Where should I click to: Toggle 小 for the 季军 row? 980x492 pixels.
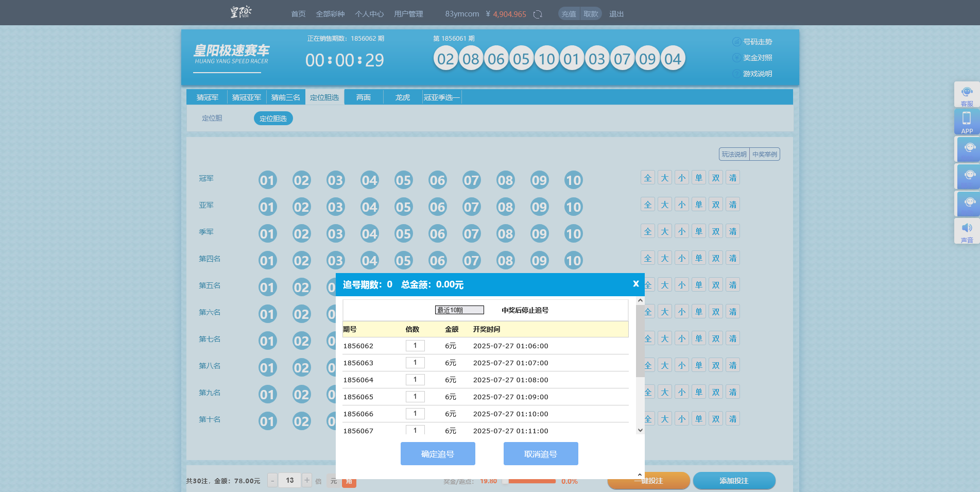tap(682, 231)
